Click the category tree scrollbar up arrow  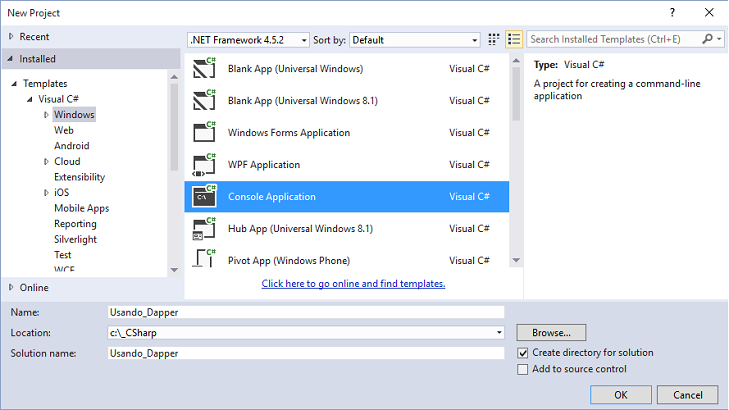[174, 77]
